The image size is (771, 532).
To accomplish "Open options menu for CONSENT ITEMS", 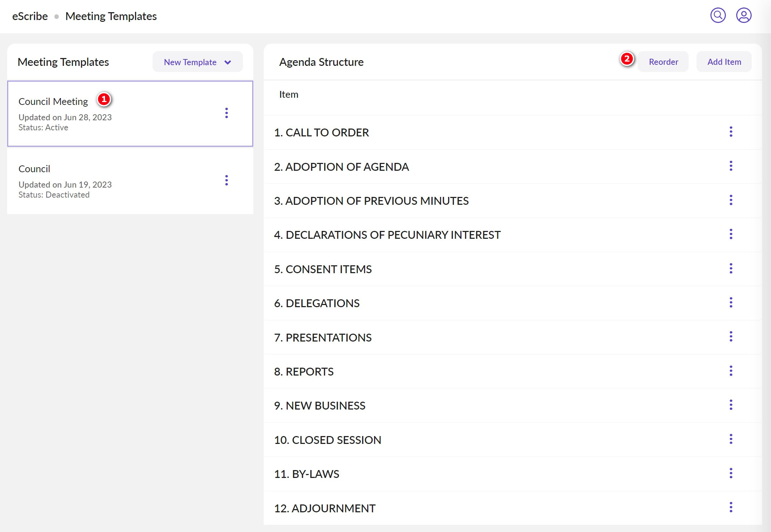I will [731, 269].
